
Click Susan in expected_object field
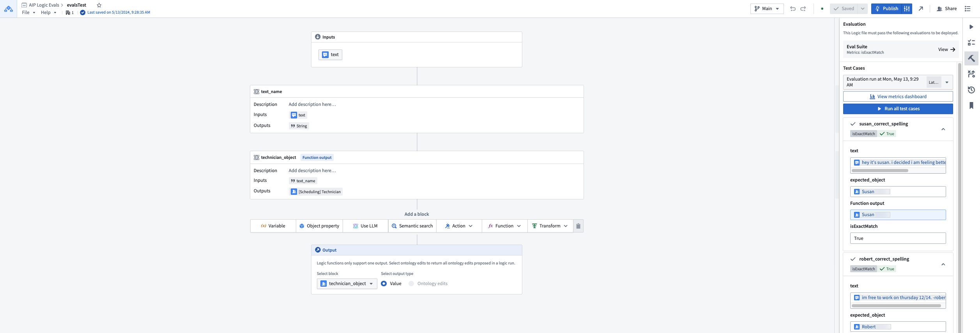pyautogui.click(x=872, y=192)
